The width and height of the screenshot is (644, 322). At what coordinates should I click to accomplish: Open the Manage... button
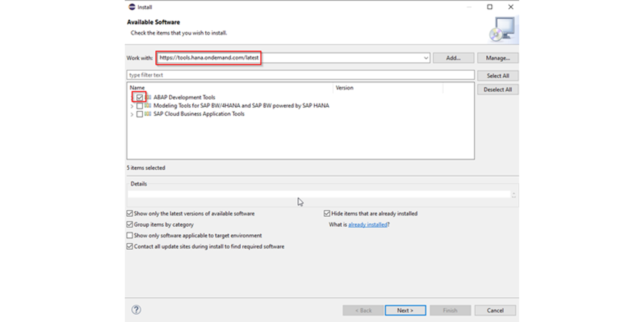click(x=498, y=58)
